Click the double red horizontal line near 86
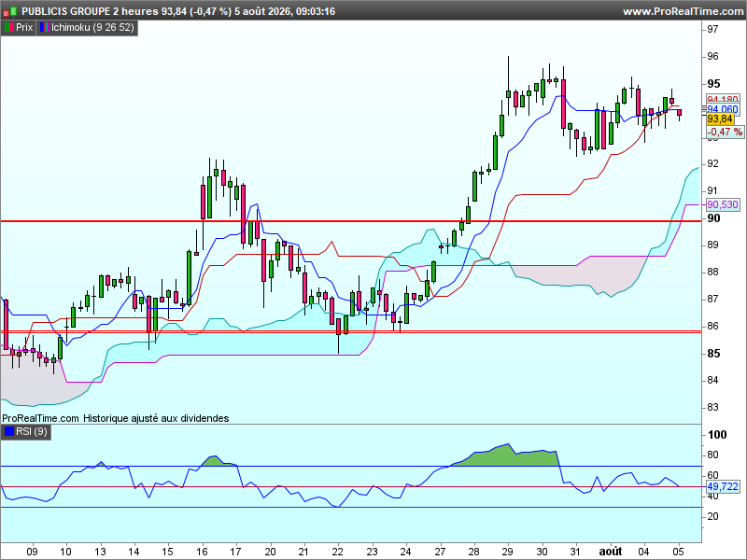The width and height of the screenshot is (747, 560). tap(351, 331)
